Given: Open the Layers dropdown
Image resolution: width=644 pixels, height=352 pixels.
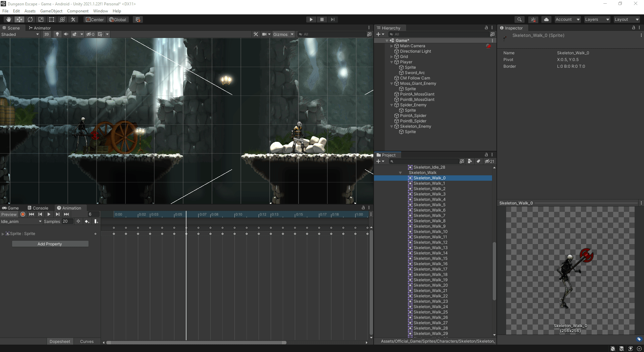Looking at the screenshot, I should pos(597,19).
